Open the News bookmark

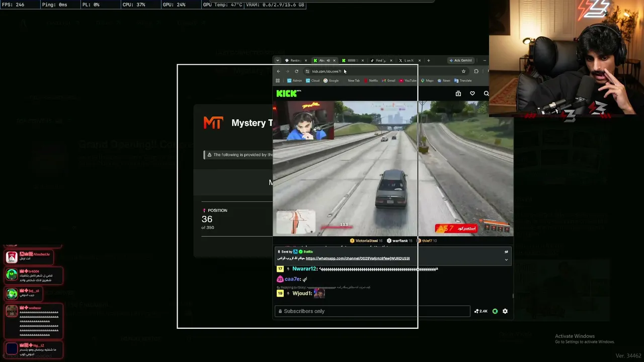pos(444,80)
